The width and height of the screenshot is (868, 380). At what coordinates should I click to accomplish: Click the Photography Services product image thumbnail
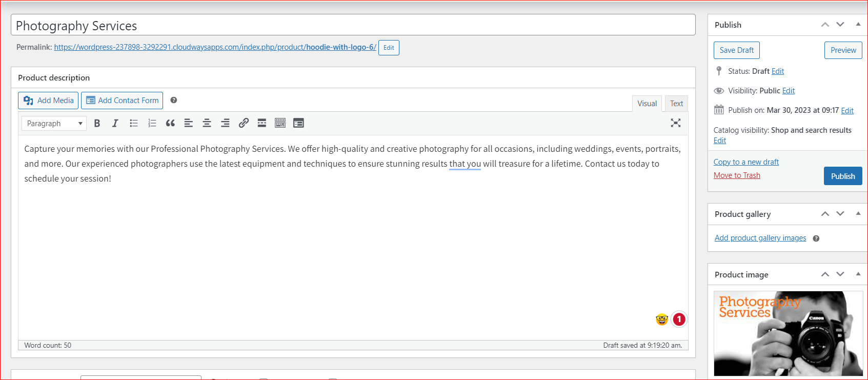[x=788, y=333]
